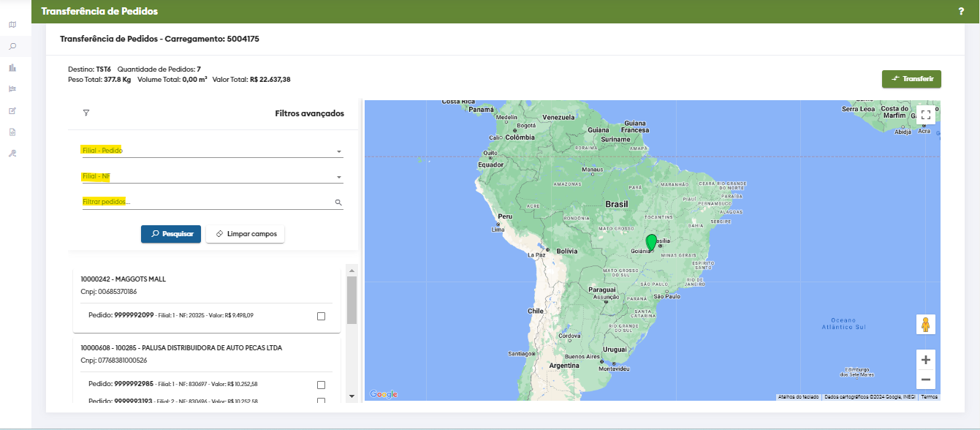The width and height of the screenshot is (980, 430).
Task: Zoom in on the map
Action: coord(926,360)
